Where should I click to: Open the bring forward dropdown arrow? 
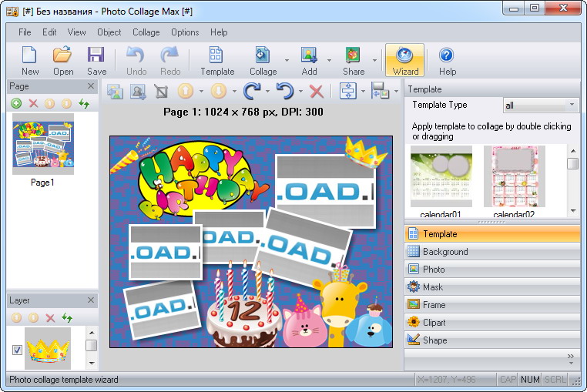click(x=201, y=92)
